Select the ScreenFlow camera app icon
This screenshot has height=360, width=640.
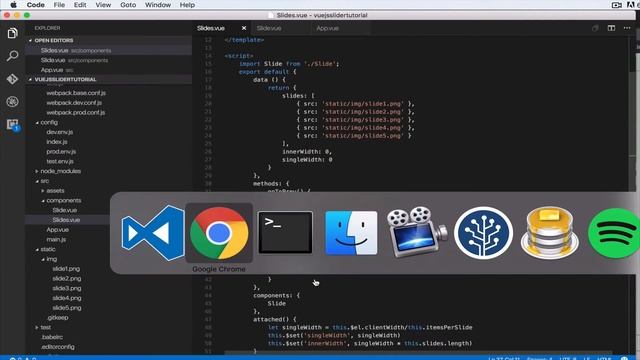tap(416, 232)
